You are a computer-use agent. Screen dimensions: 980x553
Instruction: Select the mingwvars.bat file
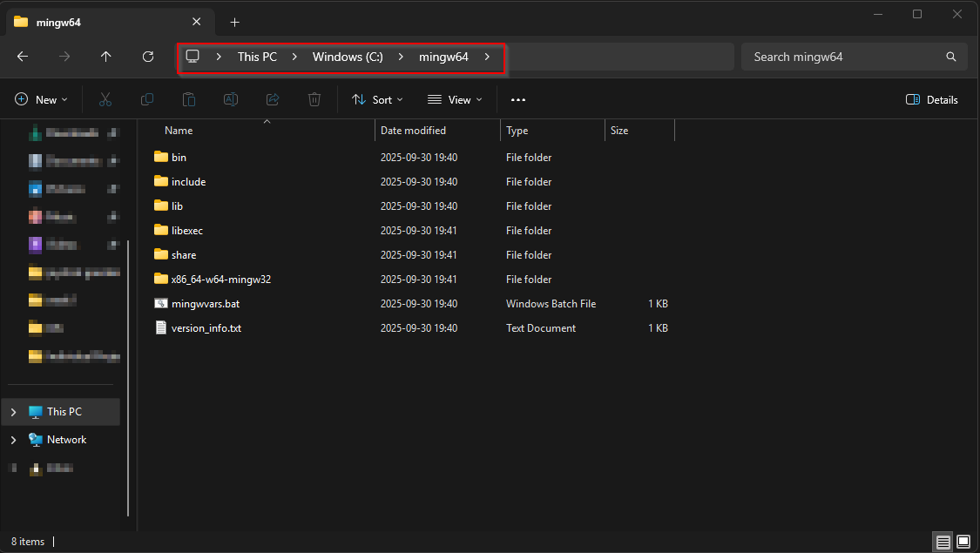(x=205, y=304)
